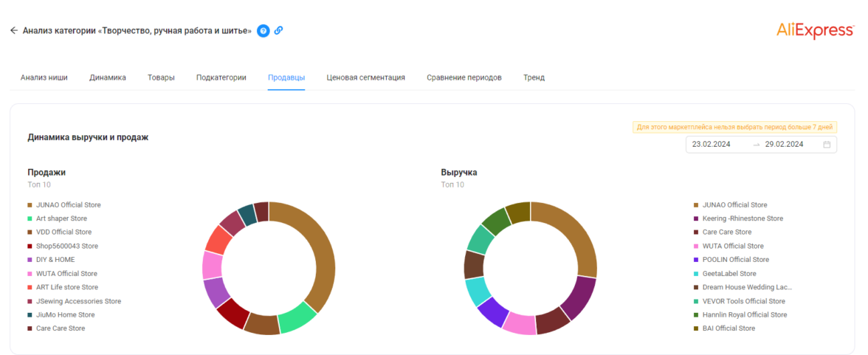Open the blue help question icon

pos(263,30)
